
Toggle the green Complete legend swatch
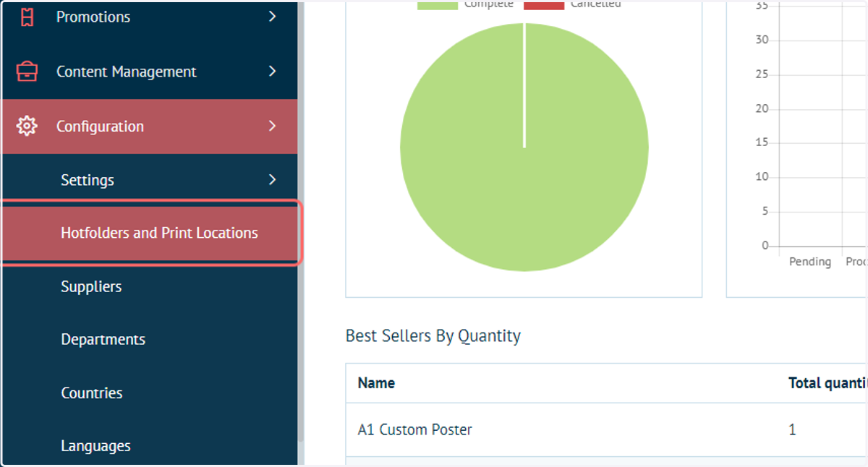click(x=438, y=5)
